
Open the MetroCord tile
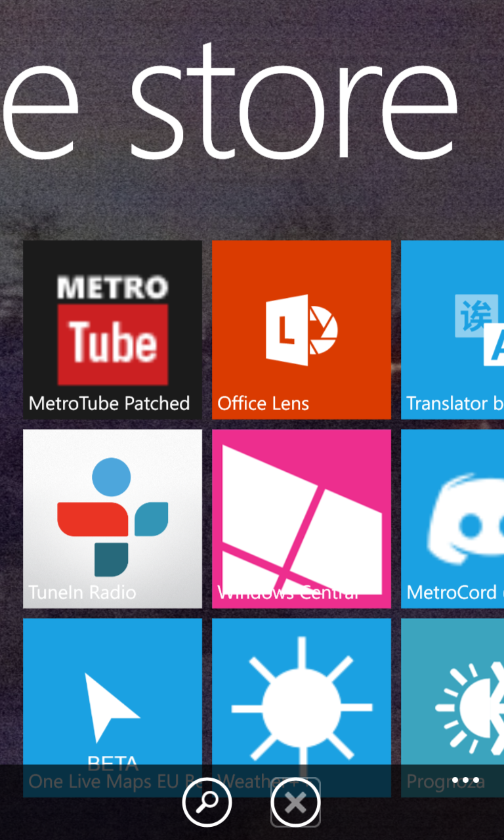(x=452, y=518)
